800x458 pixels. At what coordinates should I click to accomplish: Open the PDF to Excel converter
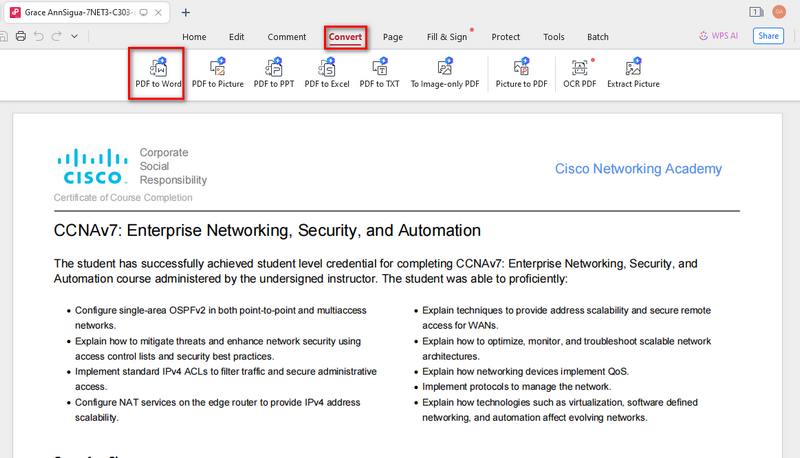[327, 73]
